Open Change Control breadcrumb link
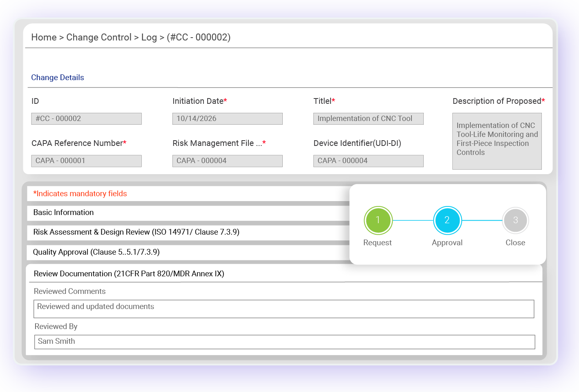 [99, 37]
